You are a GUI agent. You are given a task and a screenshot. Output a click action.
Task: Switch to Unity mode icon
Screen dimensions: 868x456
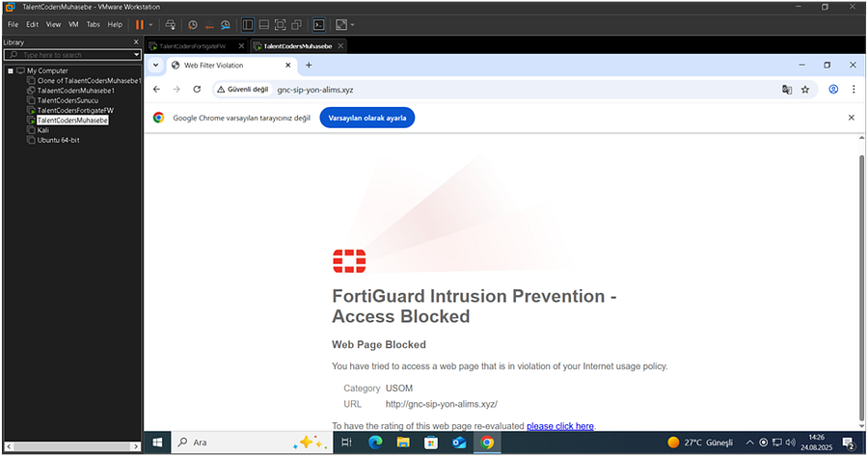(x=297, y=24)
